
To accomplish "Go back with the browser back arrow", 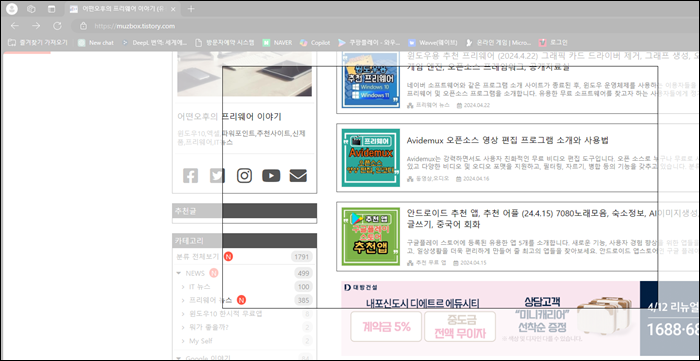I will (x=14, y=26).
